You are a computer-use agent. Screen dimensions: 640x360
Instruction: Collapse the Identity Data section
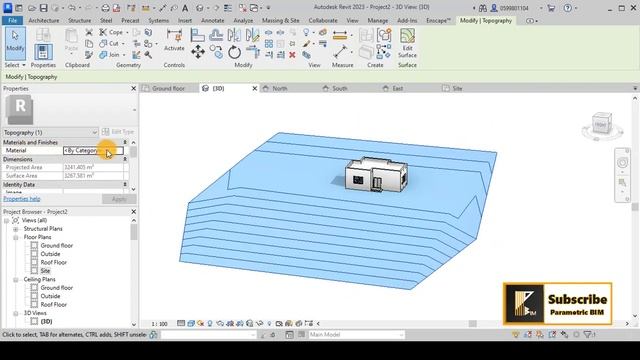pos(125,184)
